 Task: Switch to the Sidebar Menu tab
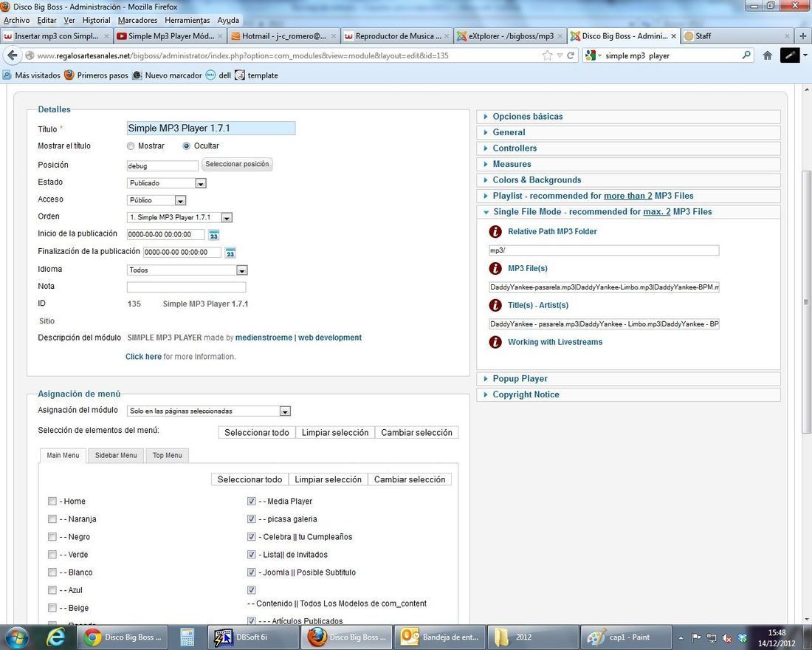tap(116, 455)
